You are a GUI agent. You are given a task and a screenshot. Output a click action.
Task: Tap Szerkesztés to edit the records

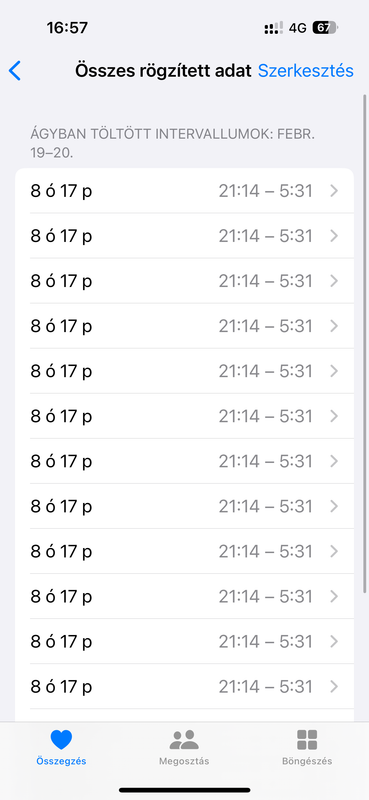pos(306,71)
